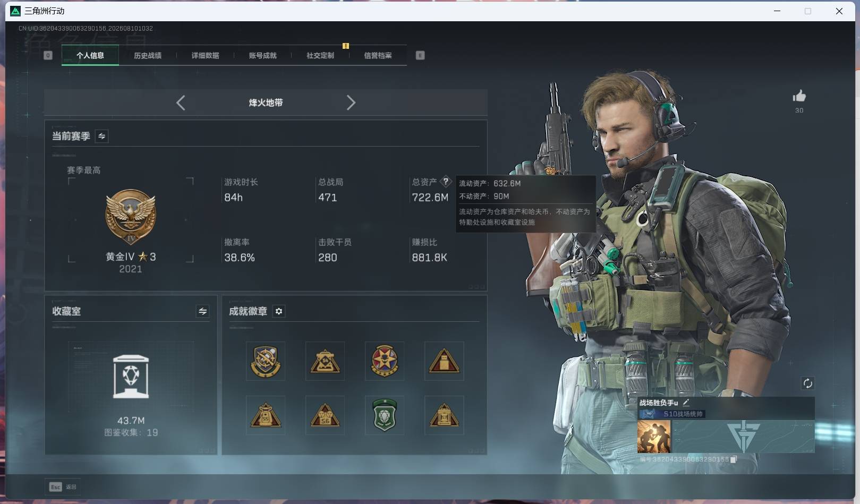This screenshot has width=860, height=504.
Task: Click the E next-tab key icon
Action: [420, 55]
